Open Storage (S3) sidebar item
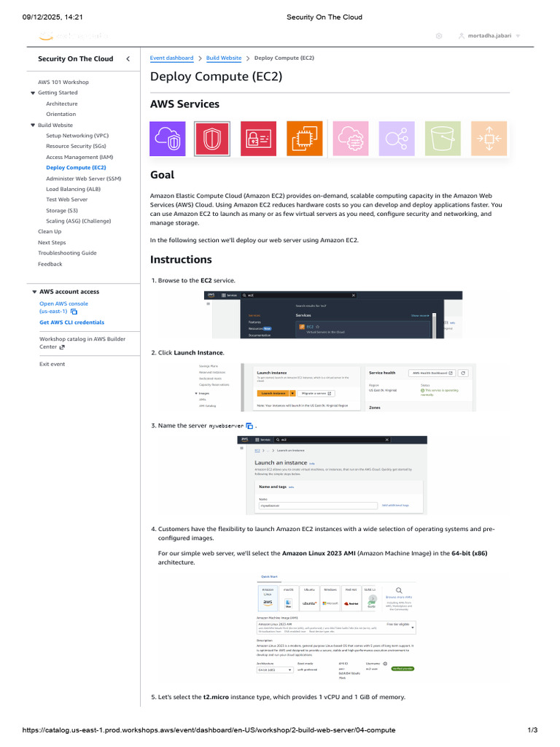Image resolution: width=560 pixels, height=747 pixels. pos(62,211)
